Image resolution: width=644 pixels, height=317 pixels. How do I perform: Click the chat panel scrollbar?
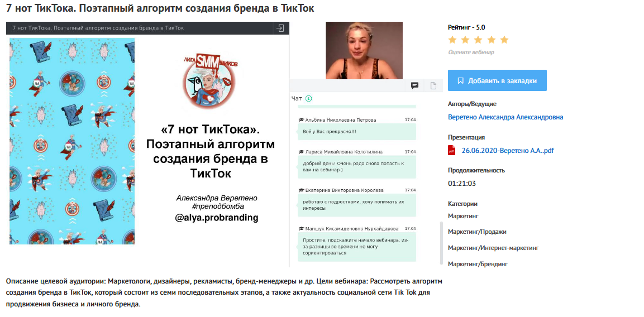[441, 243]
